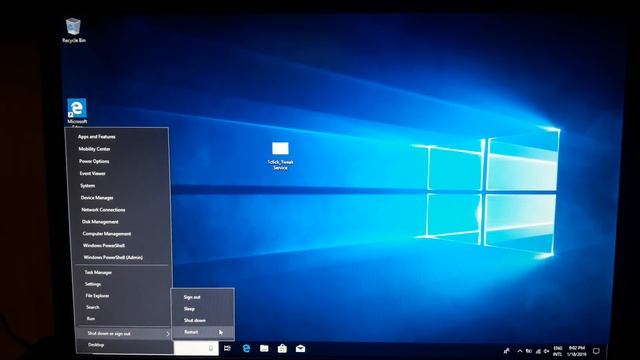Open the Recycle Bin desktop icon
This screenshot has height=360, width=640.
click(73, 30)
